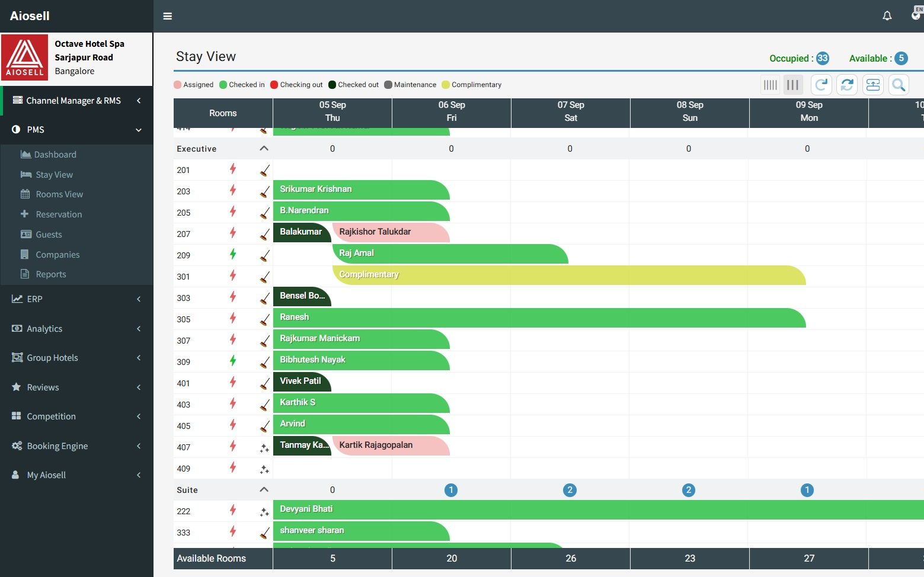Click the room move/swap icon

[873, 85]
